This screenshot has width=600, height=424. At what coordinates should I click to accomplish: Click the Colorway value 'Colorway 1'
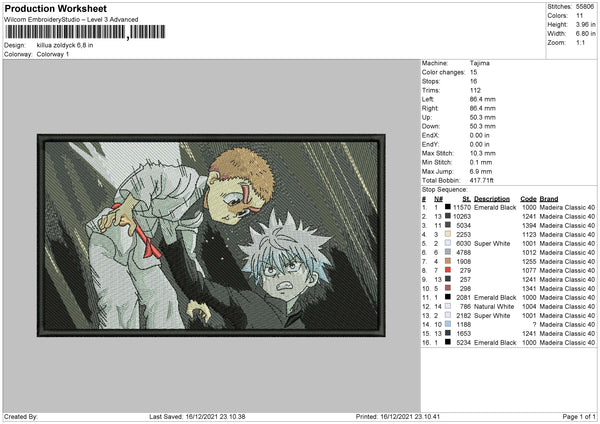pyautogui.click(x=53, y=54)
